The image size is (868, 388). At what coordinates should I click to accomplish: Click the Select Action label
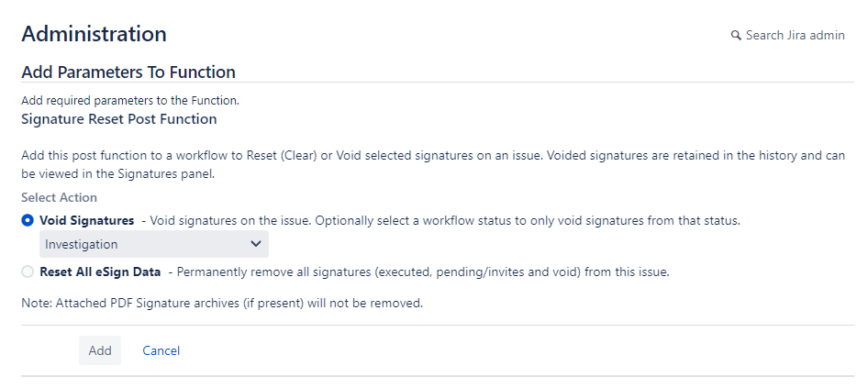coord(59,197)
